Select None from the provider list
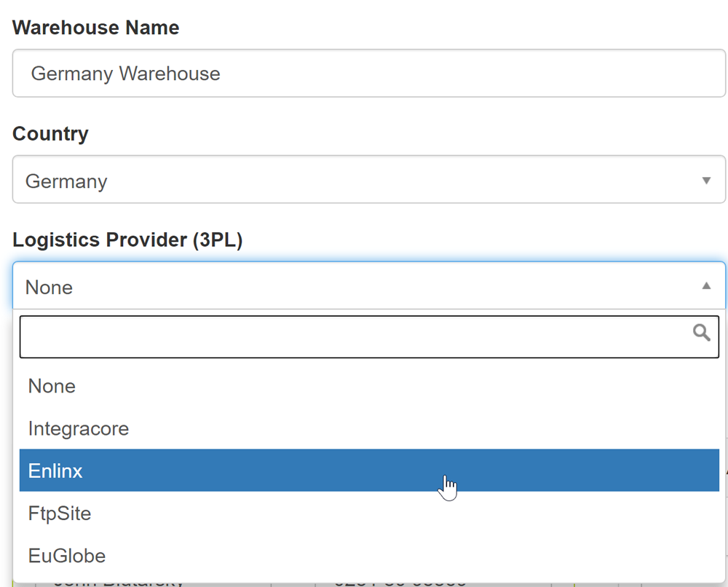This screenshot has height=587, width=728. (x=52, y=386)
